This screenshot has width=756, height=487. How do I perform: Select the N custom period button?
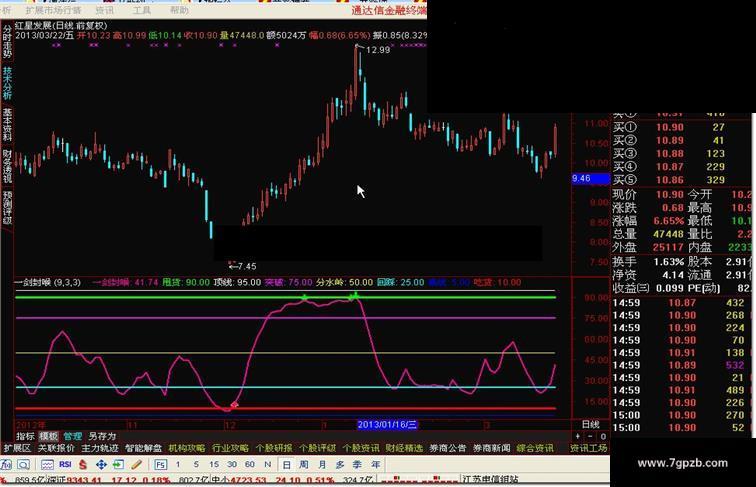[268, 464]
